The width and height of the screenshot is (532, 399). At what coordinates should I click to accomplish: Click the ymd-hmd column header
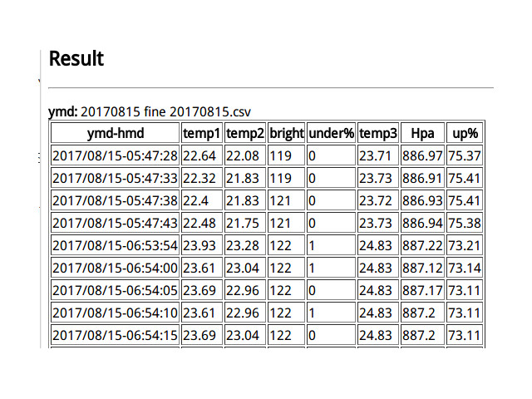pyautogui.click(x=115, y=133)
